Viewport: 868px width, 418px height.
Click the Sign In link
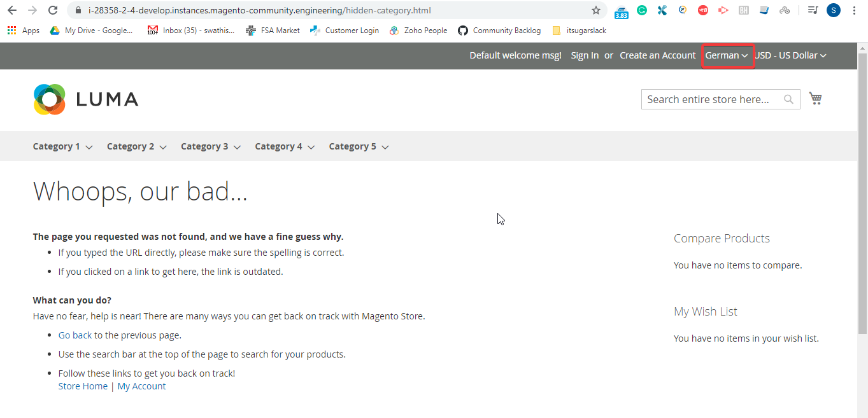click(585, 55)
